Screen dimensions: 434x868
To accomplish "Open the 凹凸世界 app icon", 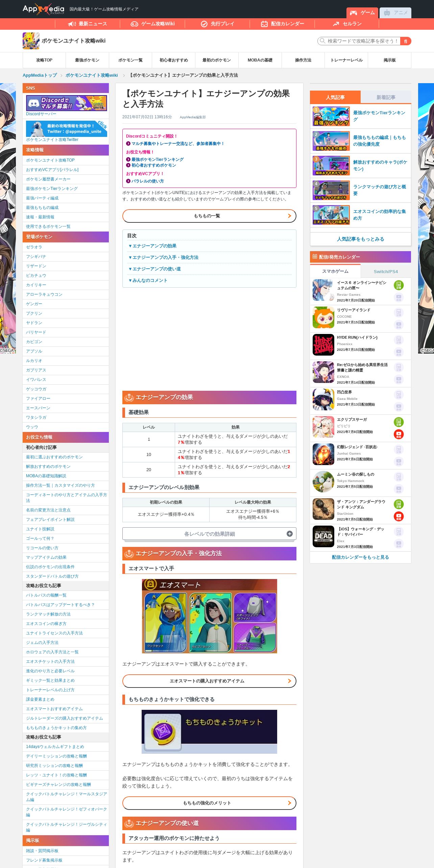I will click(323, 400).
